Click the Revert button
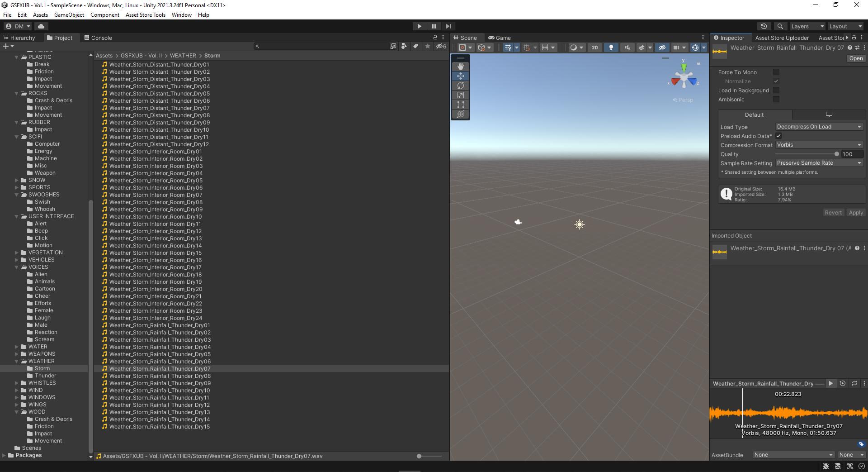This screenshot has width=868, height=472. [833, 213]
